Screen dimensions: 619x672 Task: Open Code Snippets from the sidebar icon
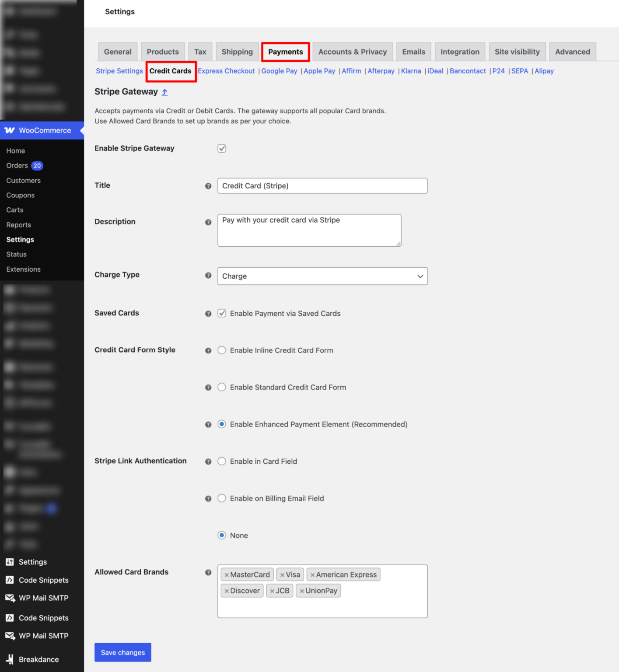coord(10,580)
